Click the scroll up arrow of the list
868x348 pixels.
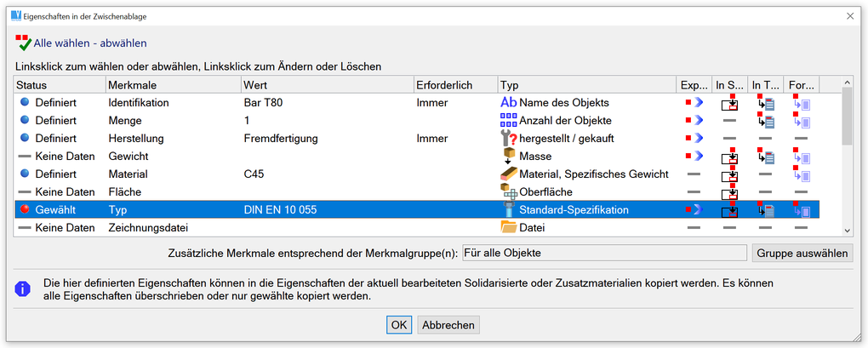[x=846, y=85]
